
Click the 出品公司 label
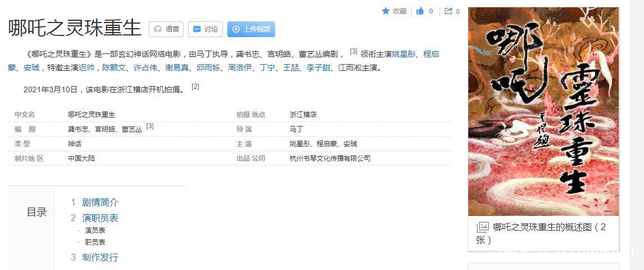point(250,159)
